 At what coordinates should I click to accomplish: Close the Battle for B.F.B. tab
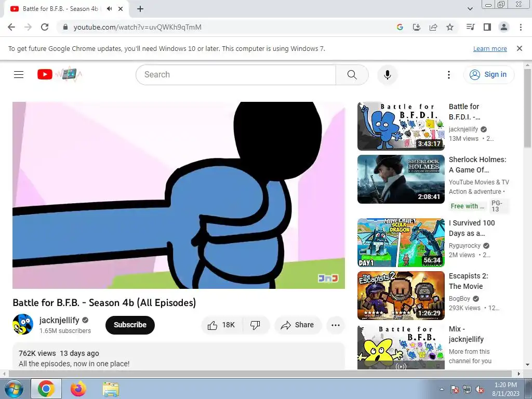tap(121, 9)
